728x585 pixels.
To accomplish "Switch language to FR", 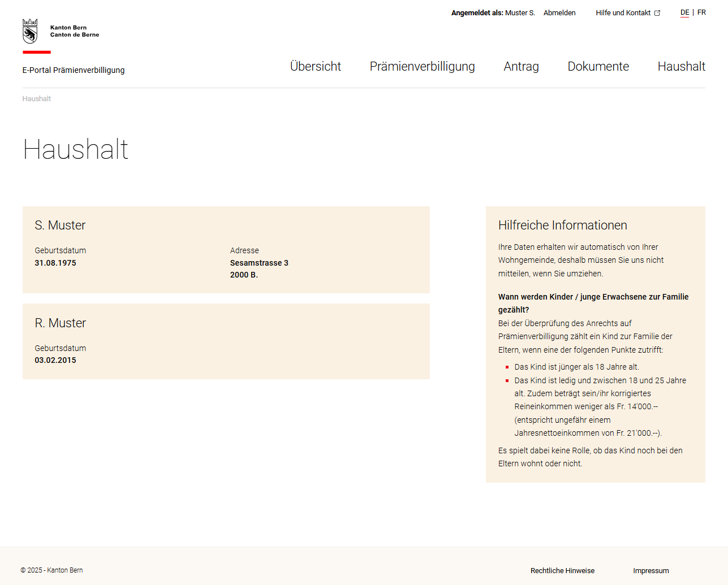I will (x=701, y=12).
